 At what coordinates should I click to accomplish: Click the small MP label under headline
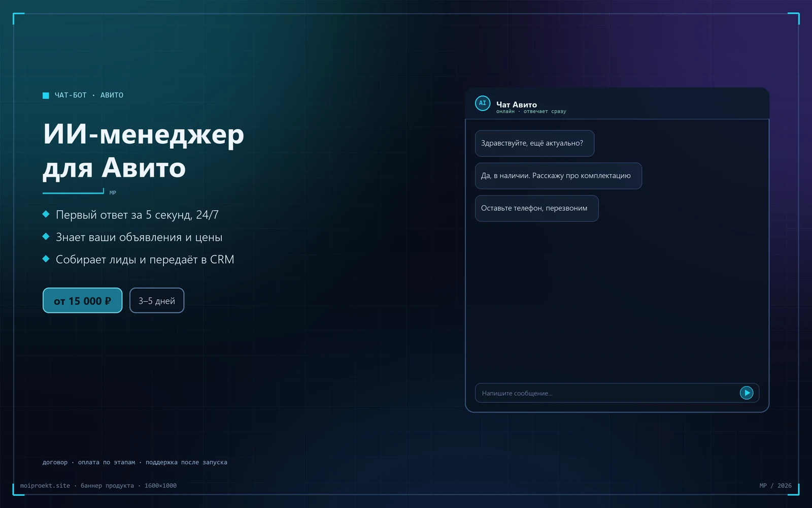[x=113, y=193]
